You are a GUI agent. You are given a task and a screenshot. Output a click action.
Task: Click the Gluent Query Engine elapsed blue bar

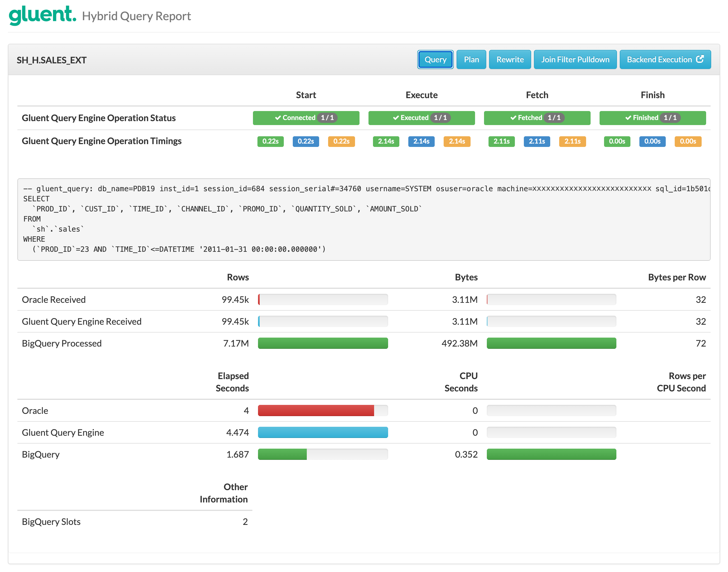323,432
